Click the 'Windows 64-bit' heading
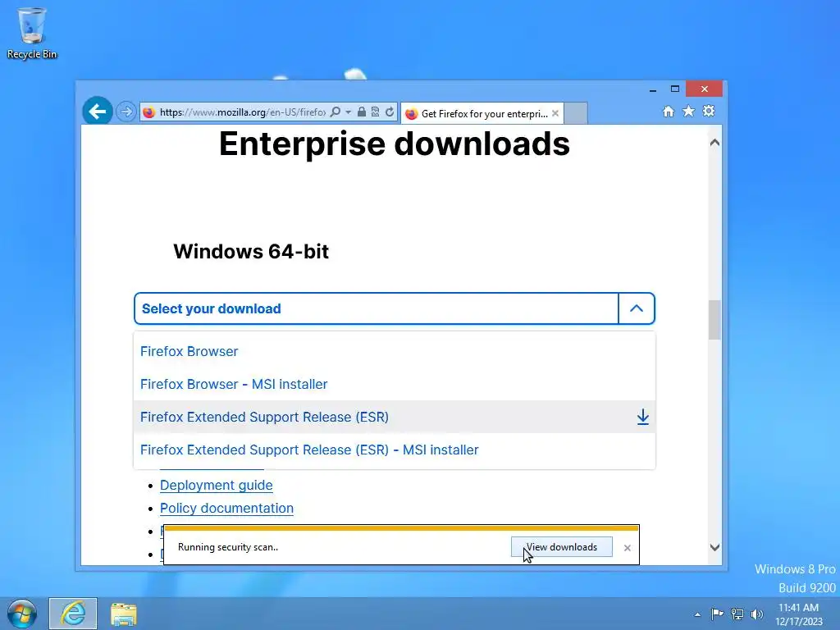The image size is (840, 630). [251, 251]
